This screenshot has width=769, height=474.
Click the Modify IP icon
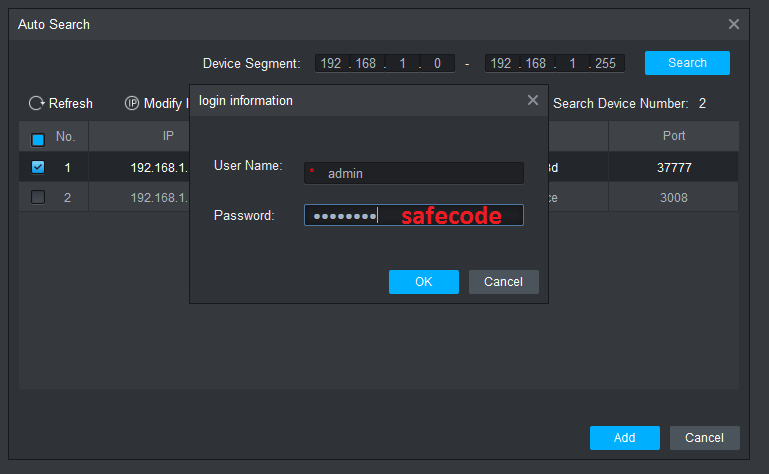pyautogui.click(x=131, y=103)
